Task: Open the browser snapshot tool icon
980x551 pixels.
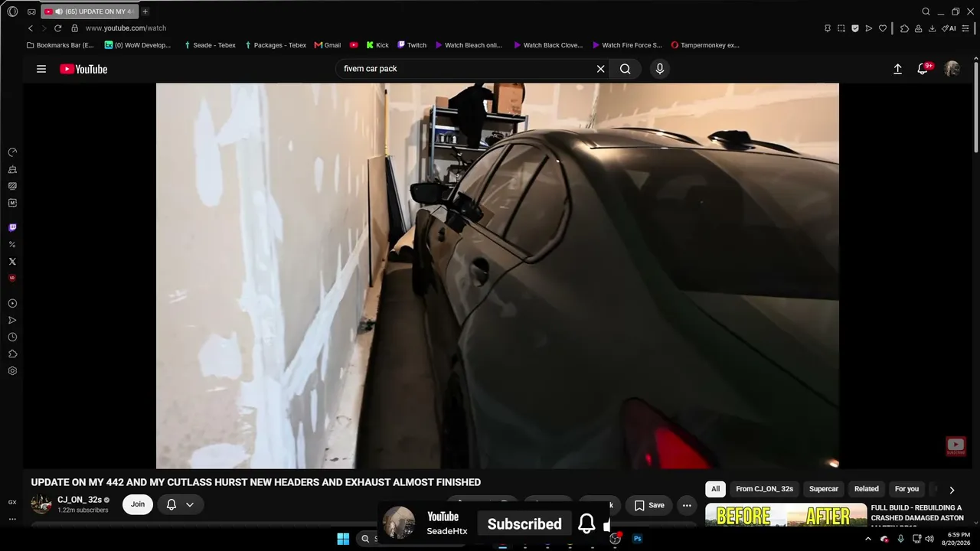Action: tap(841, 28)
